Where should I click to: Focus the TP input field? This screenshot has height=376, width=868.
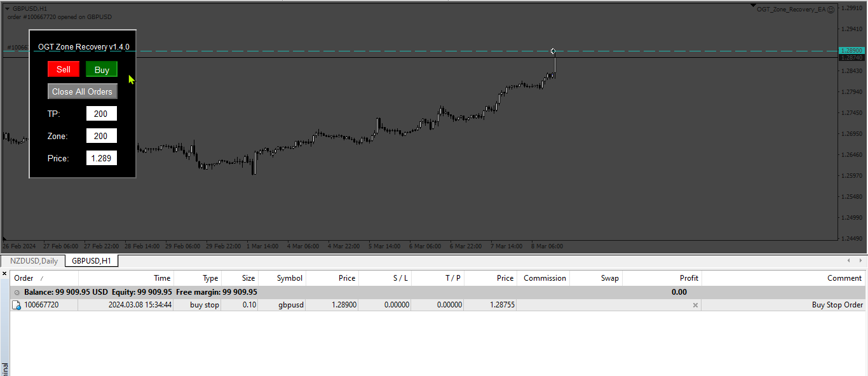coord(102,114)
